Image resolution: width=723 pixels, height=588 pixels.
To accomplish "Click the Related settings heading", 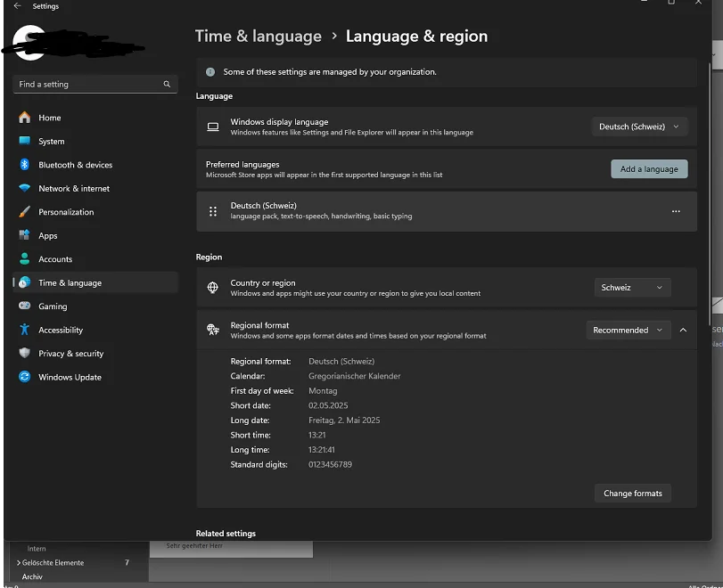I will coord(226,533).
